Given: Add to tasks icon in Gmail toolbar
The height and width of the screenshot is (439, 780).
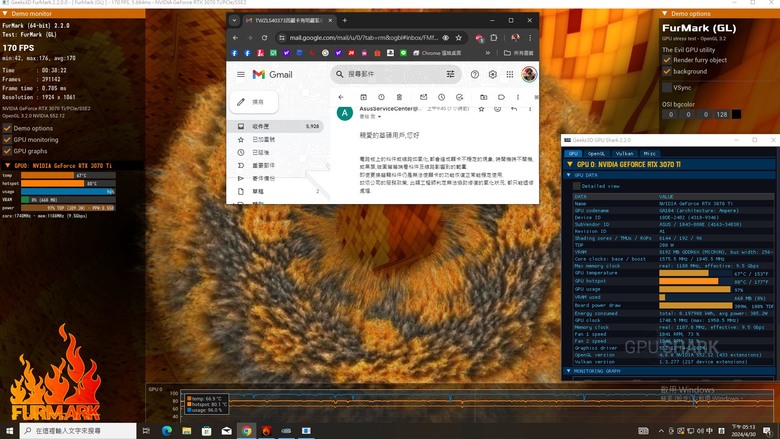Looking at the screenshot, I should (x=459, y=97).
